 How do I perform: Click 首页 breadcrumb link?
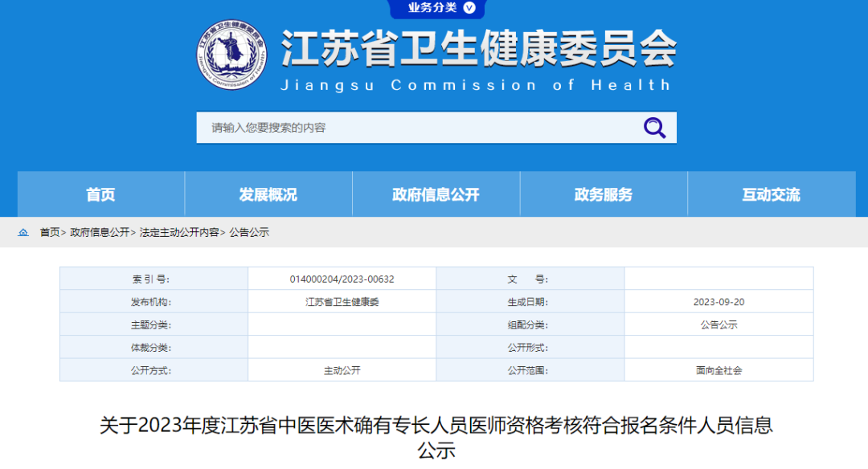(x=49, y=232)
